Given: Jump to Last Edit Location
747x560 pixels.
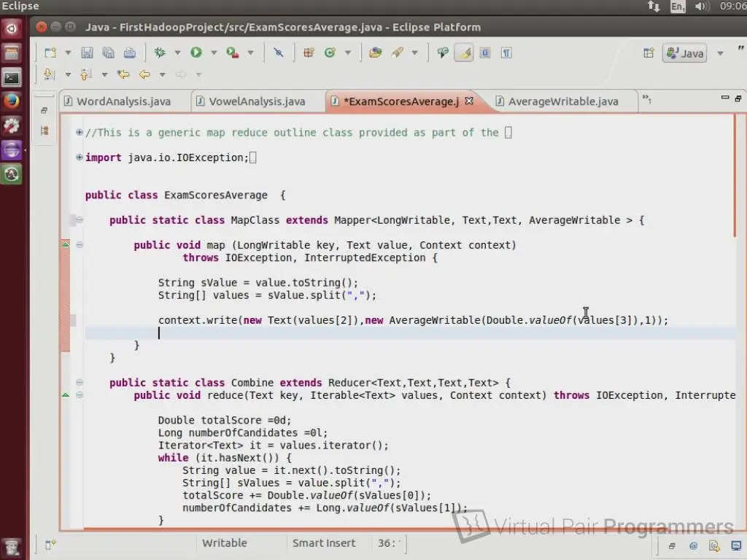Looking at the screenshot, I should pos(123,74).
